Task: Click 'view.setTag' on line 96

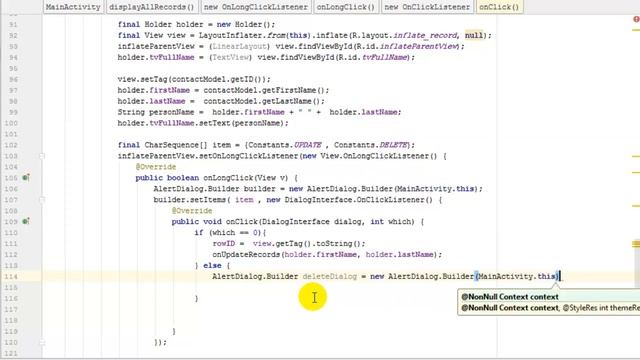Action: click(x=142, y=79)
